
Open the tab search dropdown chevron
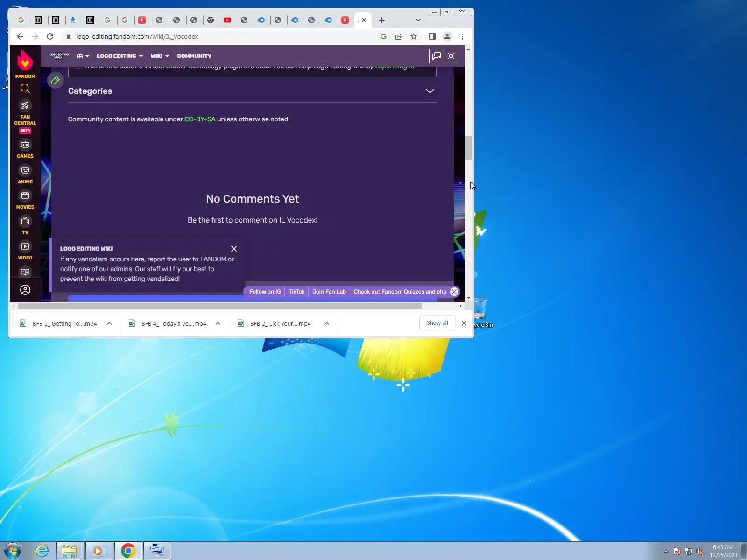(x=418, y=20)
